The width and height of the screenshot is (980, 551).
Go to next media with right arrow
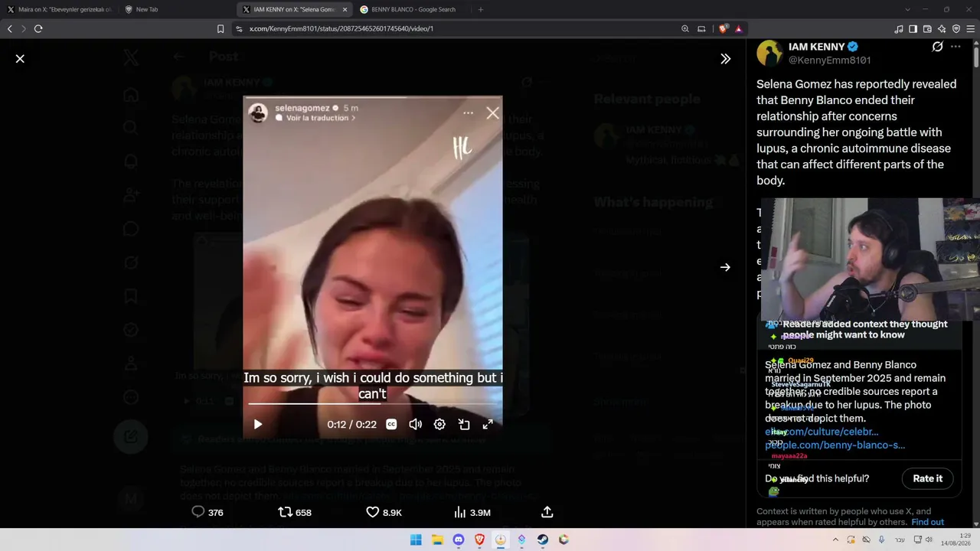coord(725,267)
